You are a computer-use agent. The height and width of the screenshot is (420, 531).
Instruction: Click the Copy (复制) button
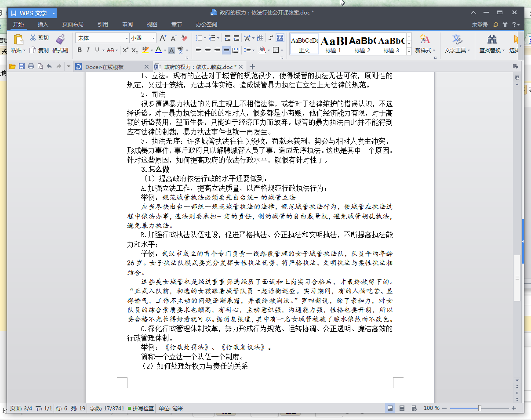tap(39, 51)
